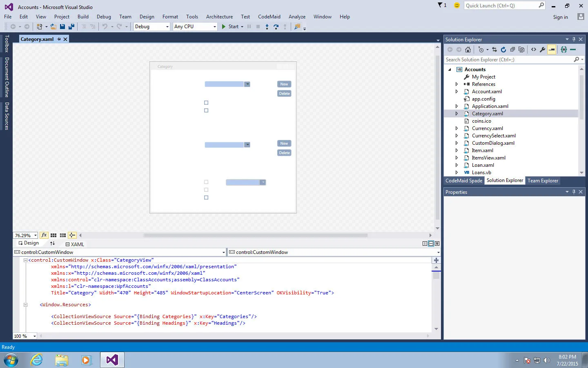This screenshot has height=368, width=588.
Task: Expand the Currency.xaml tree node
Action: [x=457, y=128]
